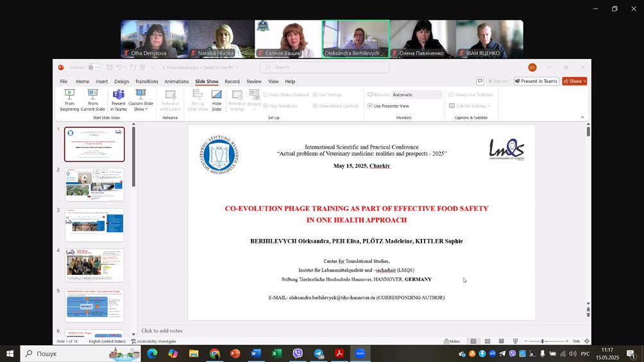Open Set Up Slide Show

198,100
